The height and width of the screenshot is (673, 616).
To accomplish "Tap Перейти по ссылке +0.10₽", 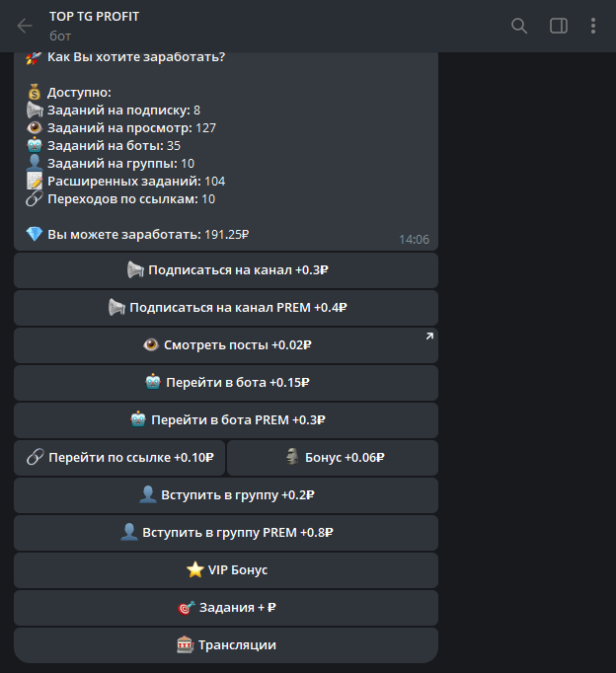I will tap(119, 458).
